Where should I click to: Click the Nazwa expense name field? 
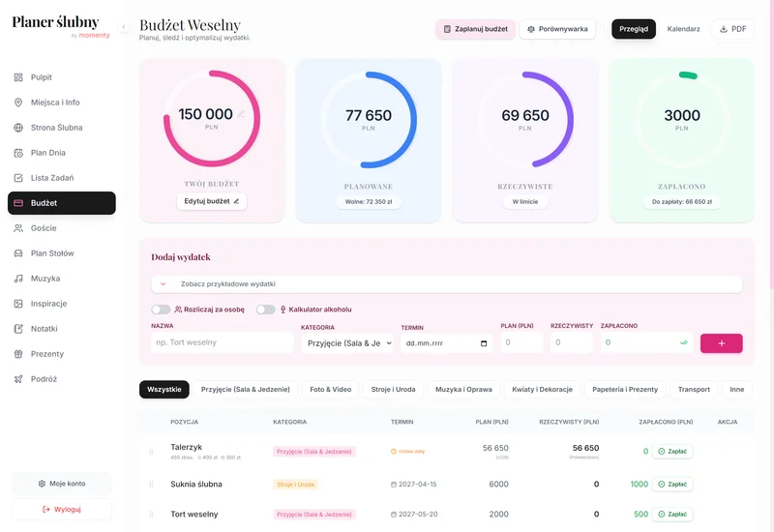(222, 342)
